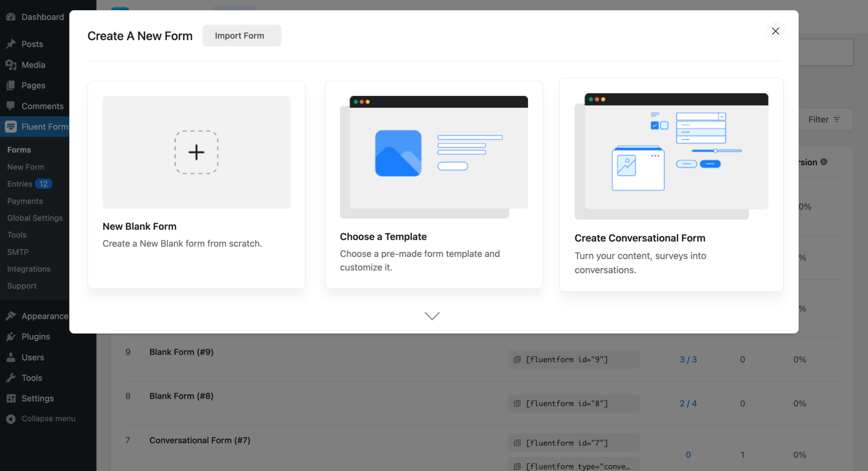Screen dimensions: 868x471
Task: Select the Media library icon in sidebar
Action: [x=11, y=64]
